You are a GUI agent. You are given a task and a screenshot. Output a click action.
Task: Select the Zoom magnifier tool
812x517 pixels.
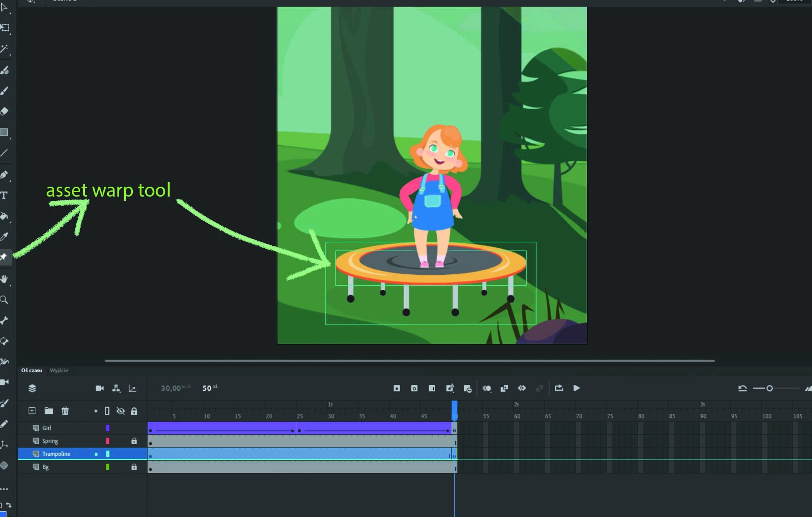click(4, 300)
